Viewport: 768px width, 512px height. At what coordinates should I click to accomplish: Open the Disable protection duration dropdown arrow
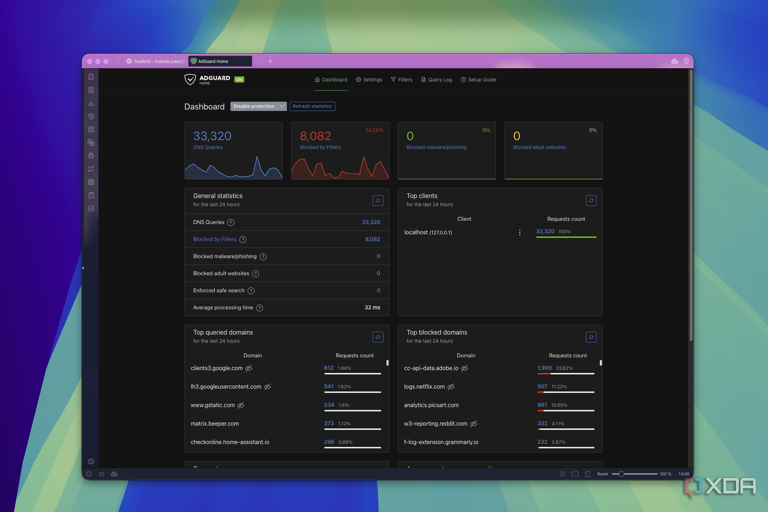point(282,106)
